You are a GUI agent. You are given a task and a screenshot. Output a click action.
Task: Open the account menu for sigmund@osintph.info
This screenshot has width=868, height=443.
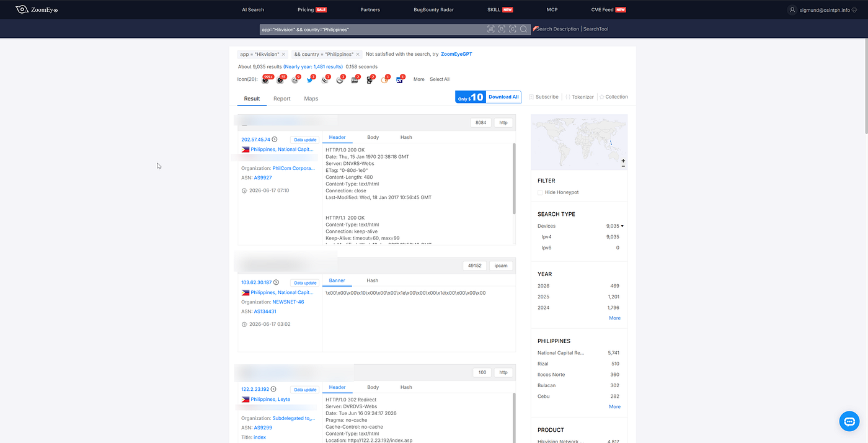click(x=823, y=10)
